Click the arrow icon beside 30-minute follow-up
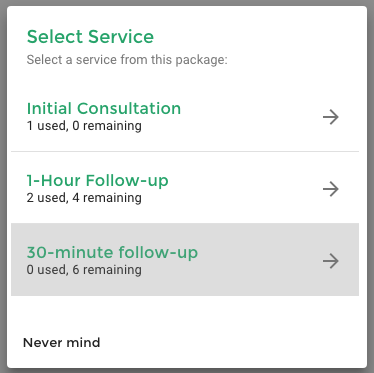This screenshot has width=374, height=373. 331,261
